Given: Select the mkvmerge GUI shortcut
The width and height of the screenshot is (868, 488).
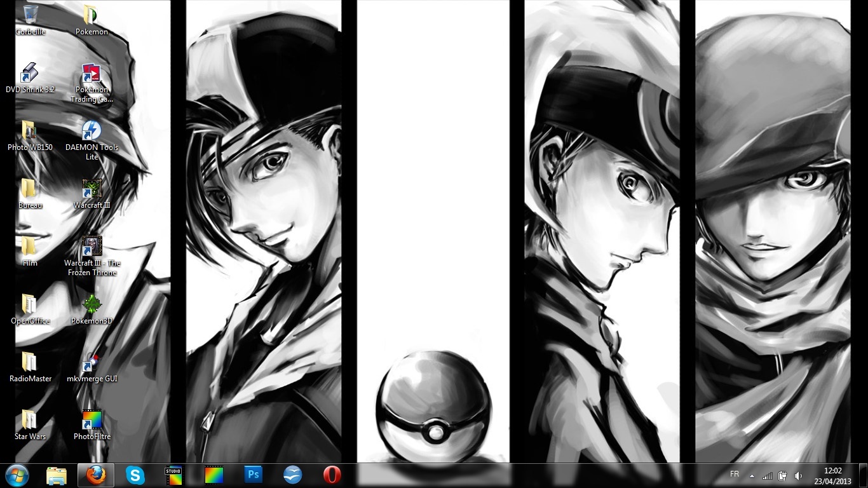Looking at the screenshot, I should (92, 367).
